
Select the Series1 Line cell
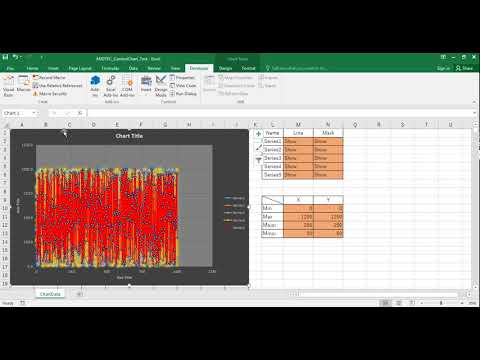tap(298, 141)
